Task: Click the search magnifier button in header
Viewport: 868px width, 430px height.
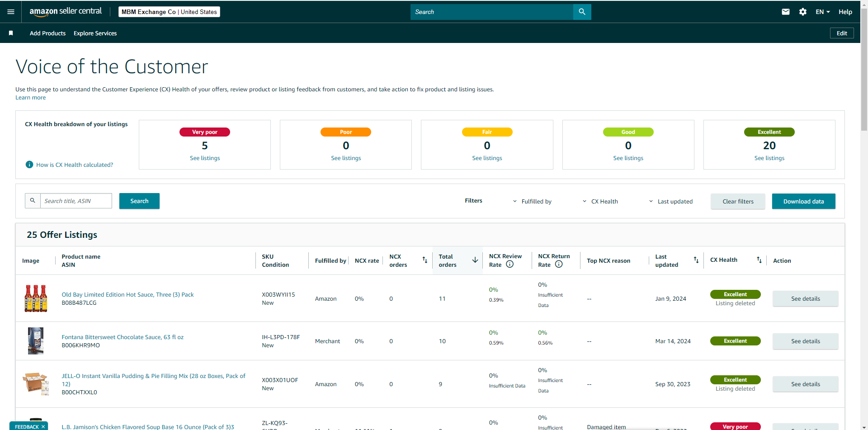Action: pos(582,12)
